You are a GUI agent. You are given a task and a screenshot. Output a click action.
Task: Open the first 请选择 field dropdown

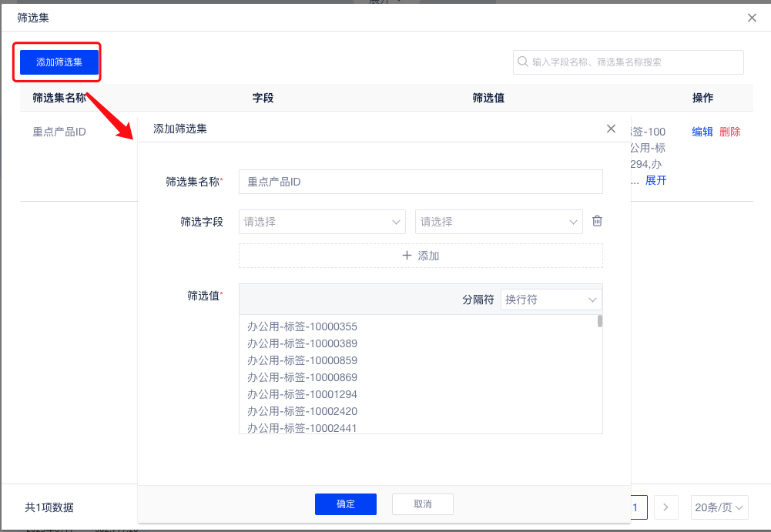(x=322, y=222)
